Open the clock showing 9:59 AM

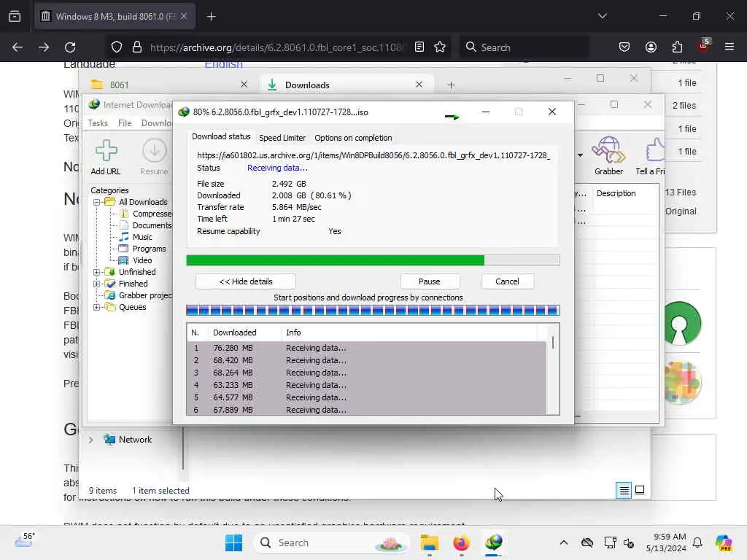pyautogui.click(x=666, y=542)
